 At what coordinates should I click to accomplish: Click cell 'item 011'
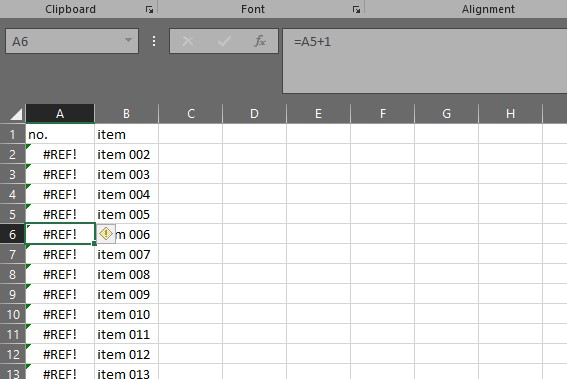click(126, 334)
